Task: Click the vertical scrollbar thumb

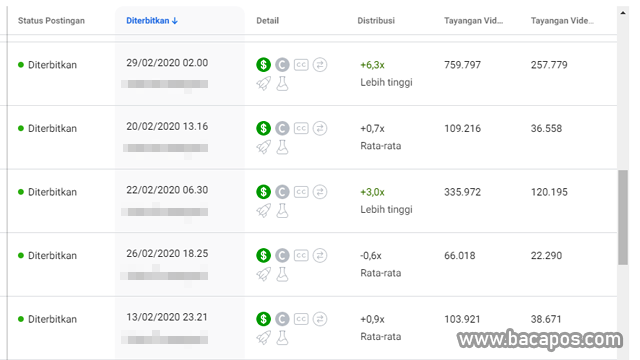Action: [623, 218]
